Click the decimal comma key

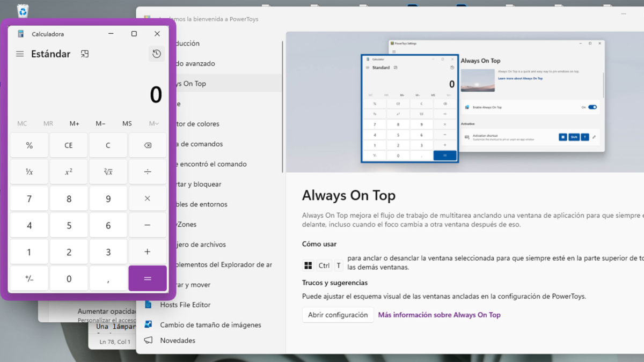tap(108, 278)
